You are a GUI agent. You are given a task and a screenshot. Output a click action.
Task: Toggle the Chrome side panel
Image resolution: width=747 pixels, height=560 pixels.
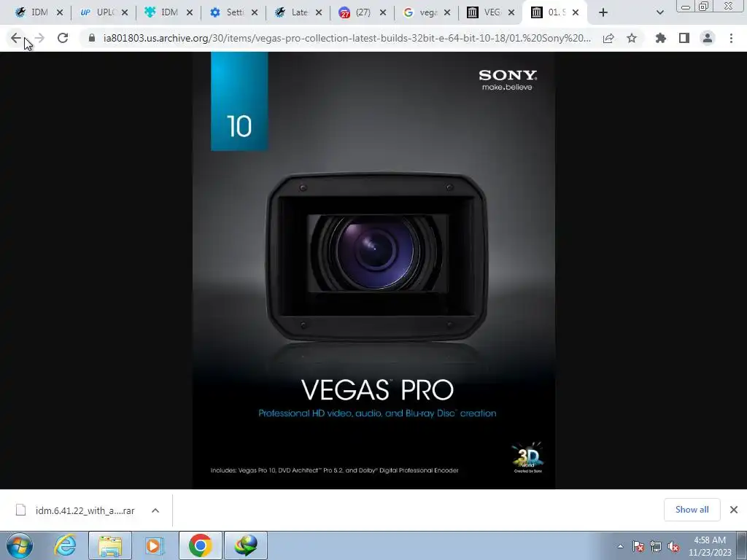point(684,38)
